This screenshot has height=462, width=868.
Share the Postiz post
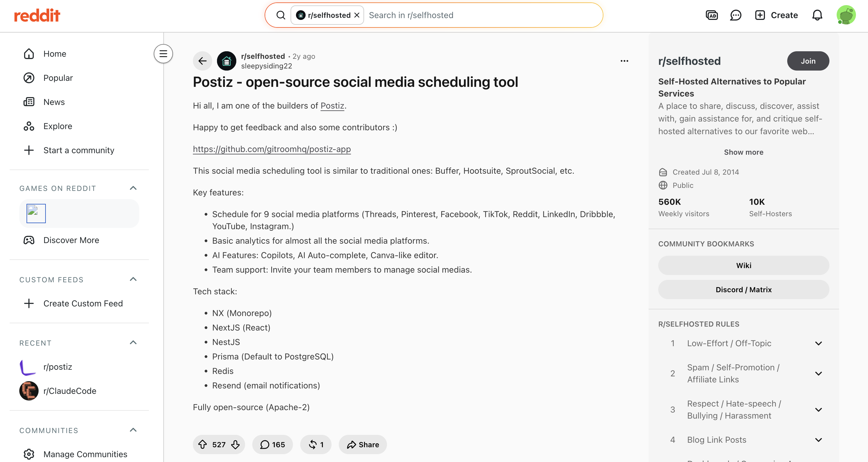363,445
